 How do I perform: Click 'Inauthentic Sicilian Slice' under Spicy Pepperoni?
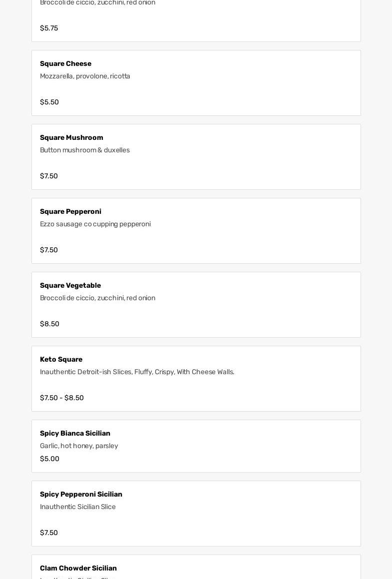click(x=78, y=507)
